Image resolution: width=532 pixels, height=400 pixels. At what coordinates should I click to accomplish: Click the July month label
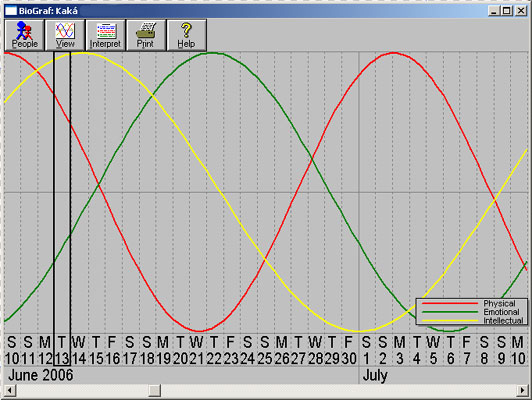tap(375, 376)
